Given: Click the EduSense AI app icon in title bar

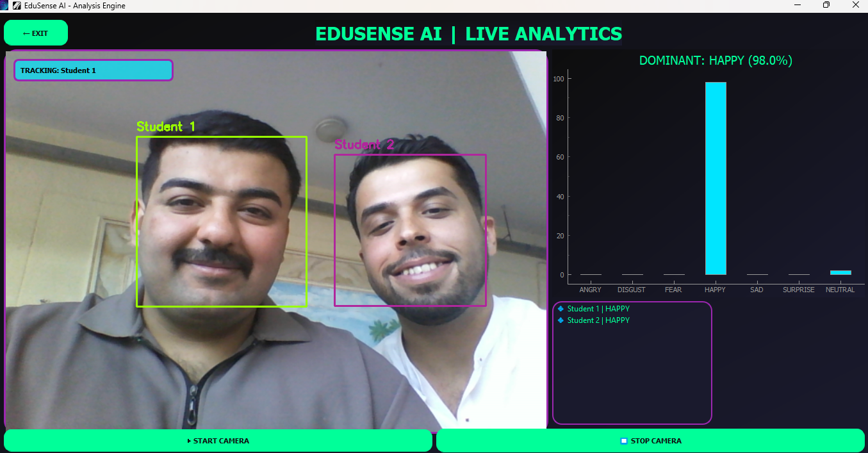Looking at the screenshot, I should pyautogui.click(x=17, y=6).
